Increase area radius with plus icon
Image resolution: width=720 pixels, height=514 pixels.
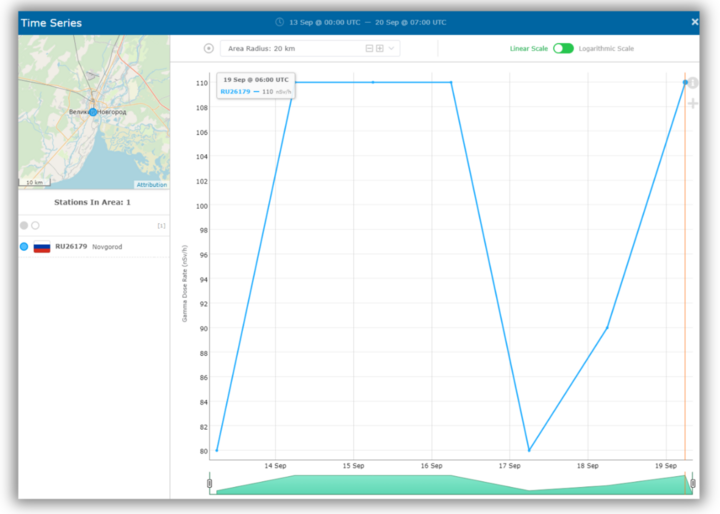[380, 48]
